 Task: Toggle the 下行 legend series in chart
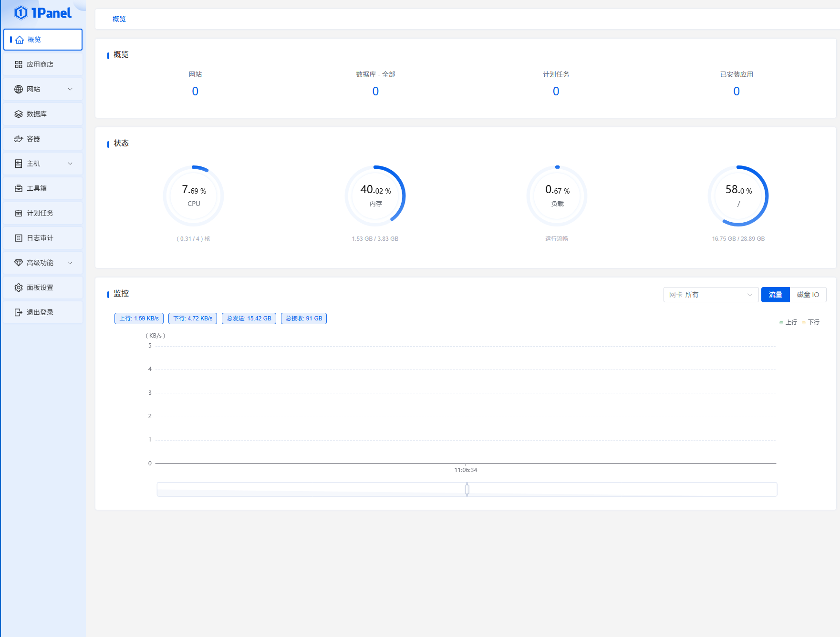point(811,322)
